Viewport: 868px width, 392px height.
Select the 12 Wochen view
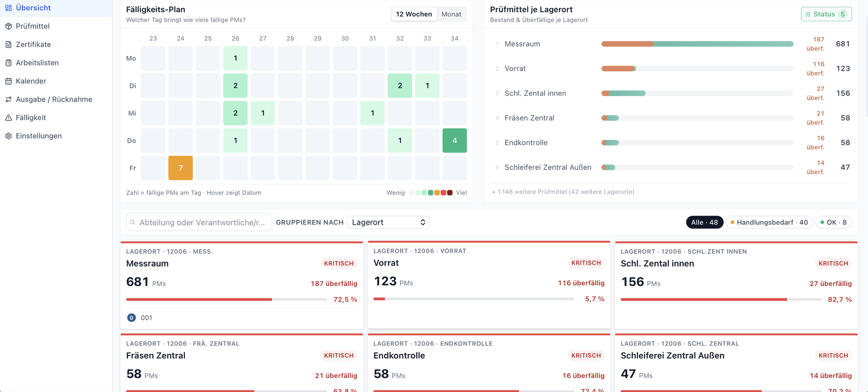click(414, 14)
